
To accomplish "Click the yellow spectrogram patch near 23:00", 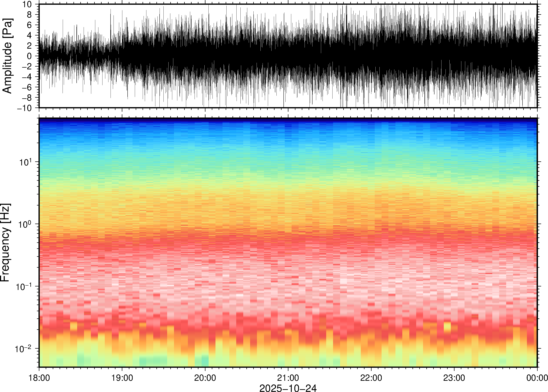I will pos(447,327).
